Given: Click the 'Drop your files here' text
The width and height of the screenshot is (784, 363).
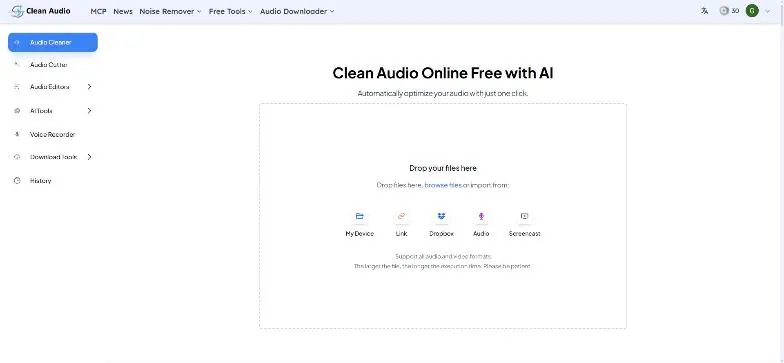Looking at the screenshot, I should click(443, 168).
